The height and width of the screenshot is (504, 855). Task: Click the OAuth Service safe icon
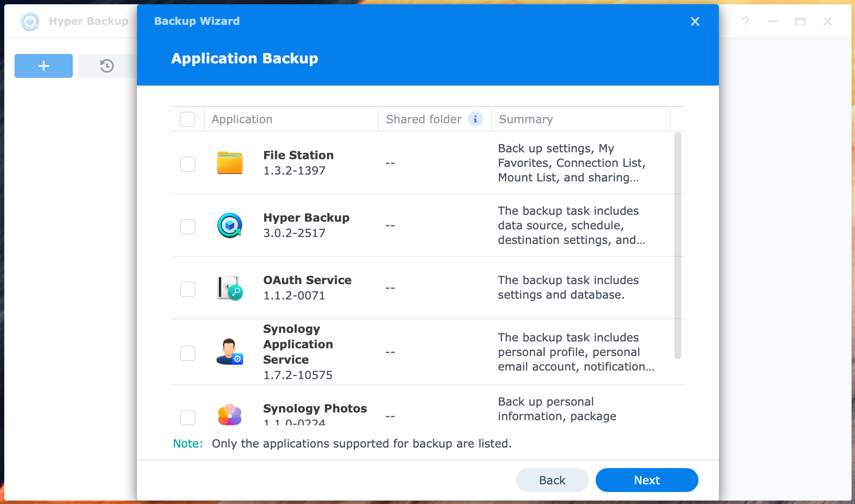tap(230, 288)
